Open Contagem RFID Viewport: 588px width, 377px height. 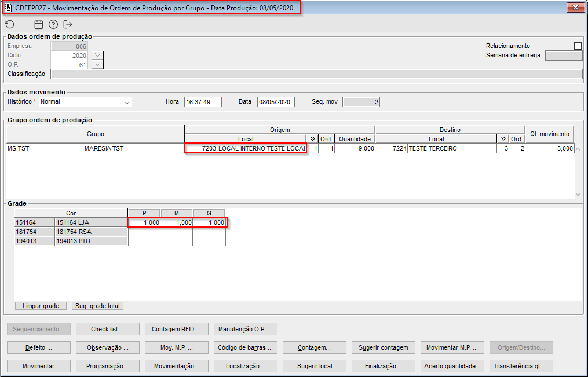[x=177, y=329]
